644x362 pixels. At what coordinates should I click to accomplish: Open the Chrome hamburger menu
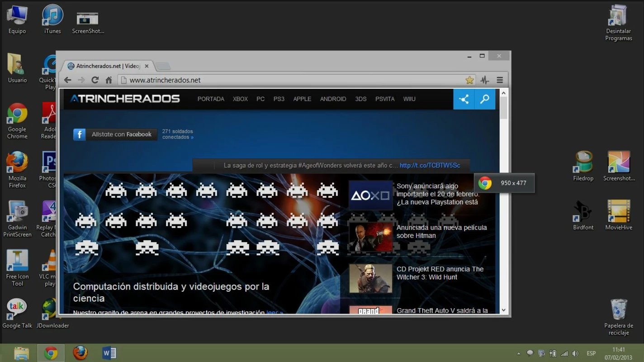tap(500, 80)
